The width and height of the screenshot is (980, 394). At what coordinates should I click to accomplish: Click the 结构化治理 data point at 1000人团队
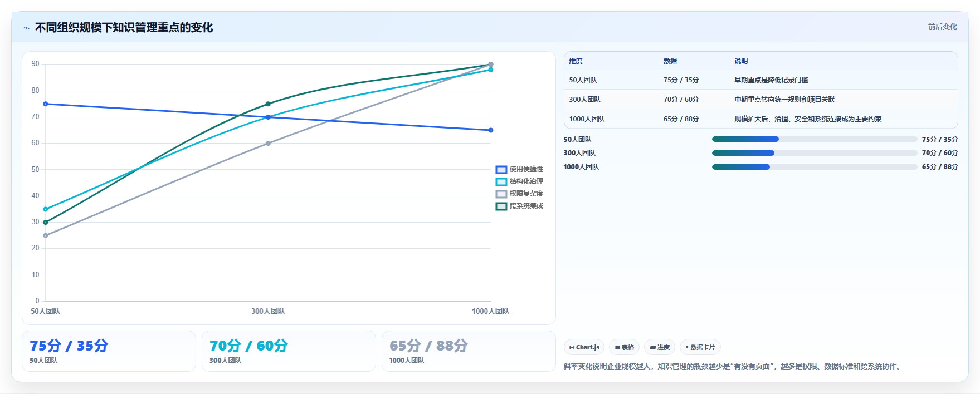click(x=491, y=70)
